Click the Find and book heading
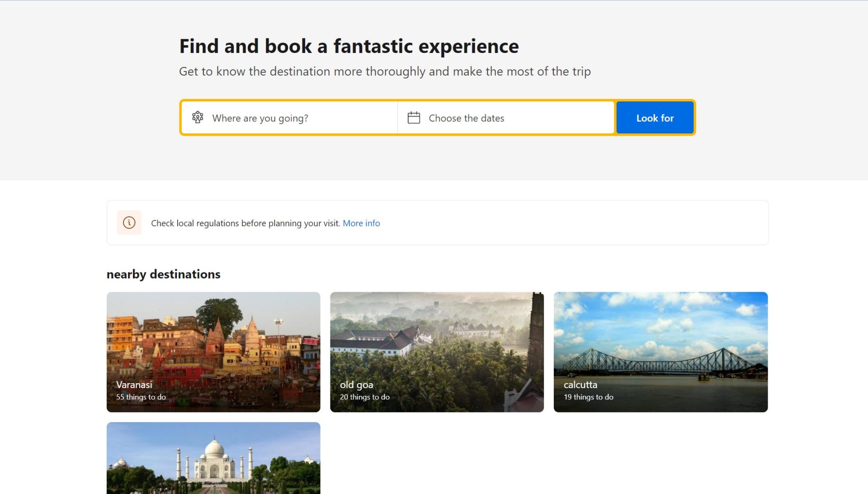 (x=349, y=46)
